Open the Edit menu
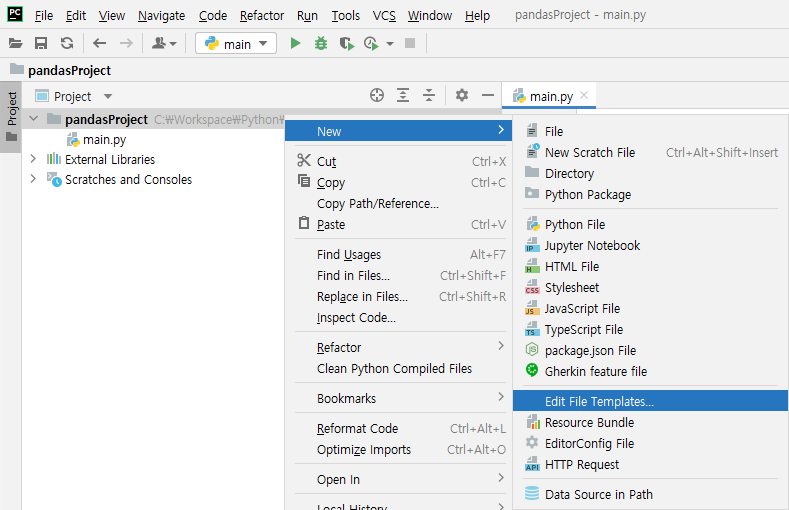This screenshot has height=510, width=789. tap(75, 16)
